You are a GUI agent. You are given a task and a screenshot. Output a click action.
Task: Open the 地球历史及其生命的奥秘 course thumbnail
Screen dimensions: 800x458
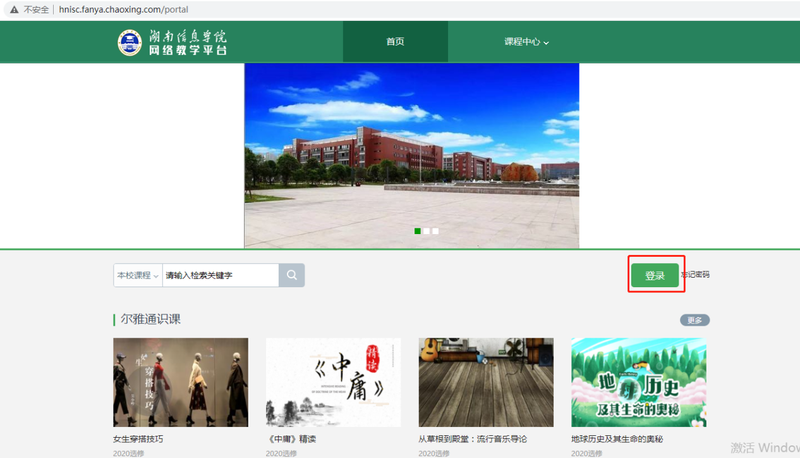tap(639, 382)
